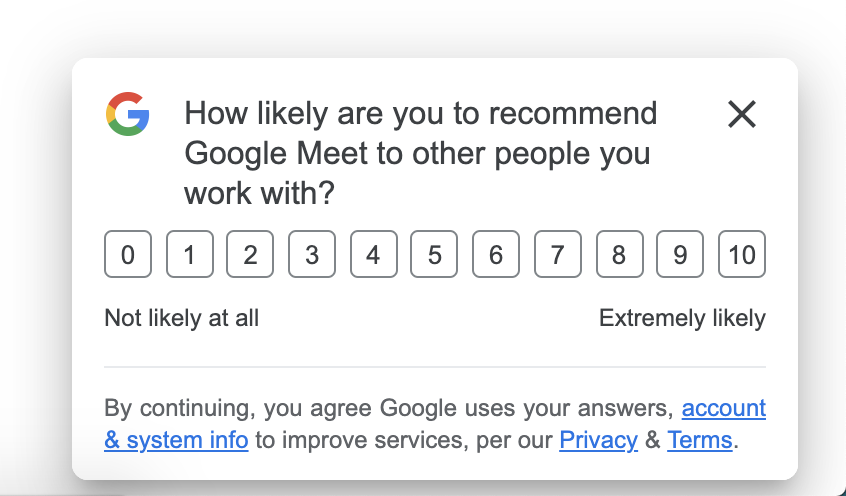Image resolution: width=846 pixels, height=496 pixels.
Task: Open the Privacy policy link
Action: [x=598, y=440]
